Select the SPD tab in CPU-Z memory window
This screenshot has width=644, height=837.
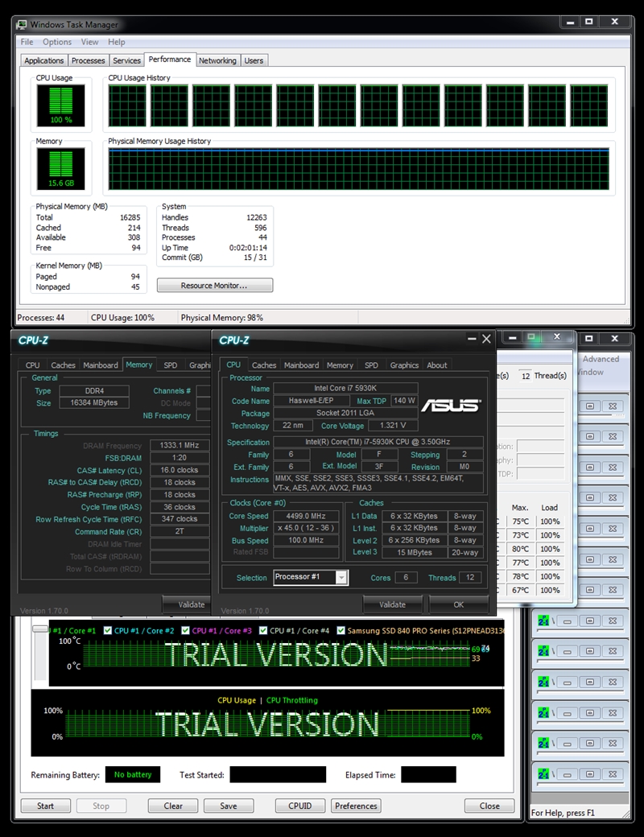click(171, 365)
